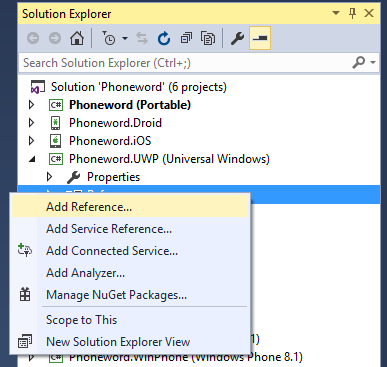Choose Add Service Reference... menu item
This screenshot has width=387, height=367.
coord(130,229)
